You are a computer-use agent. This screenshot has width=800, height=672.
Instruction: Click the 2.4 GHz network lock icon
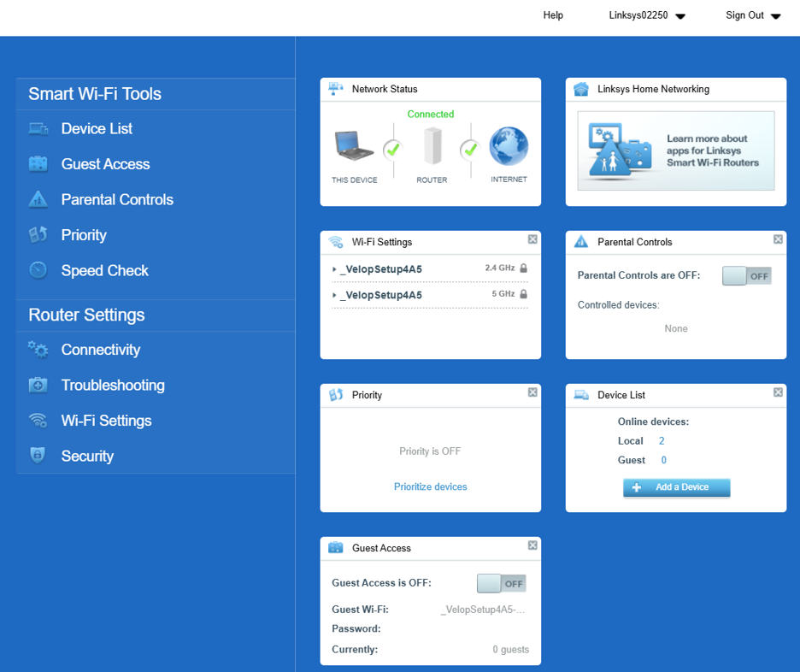pyautogui.click(x=523, y=268)
